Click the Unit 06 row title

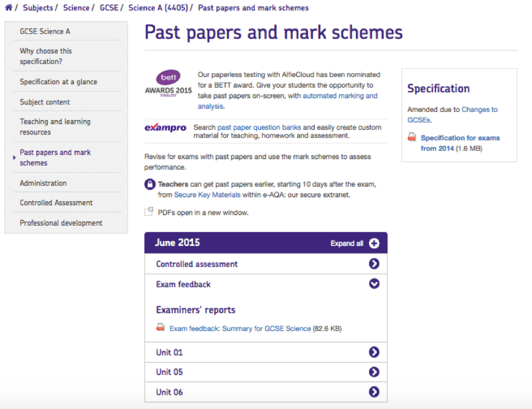click(169, 392)
